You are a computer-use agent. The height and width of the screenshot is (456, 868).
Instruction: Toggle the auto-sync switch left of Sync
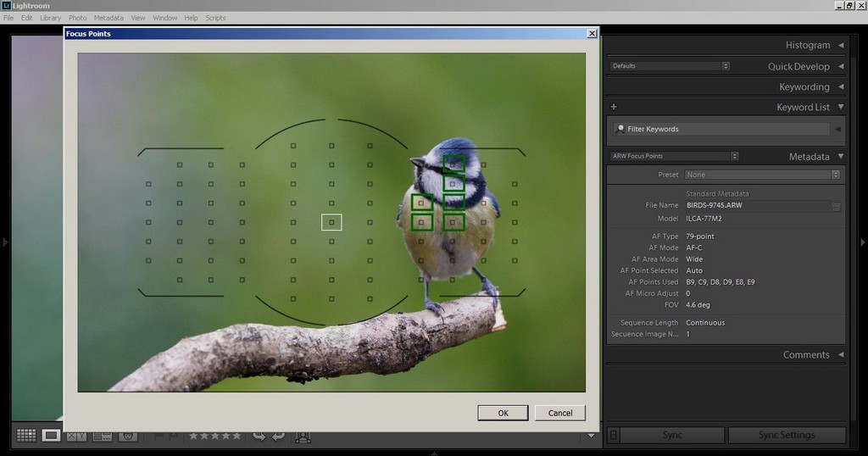coord(614,435)
